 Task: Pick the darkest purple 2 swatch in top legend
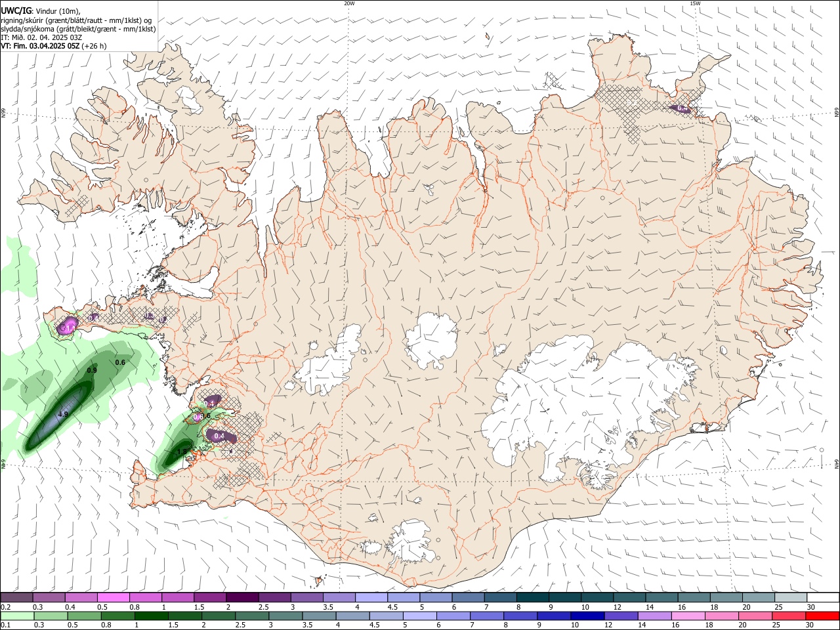pyautogui.click(x=242, y=598)
